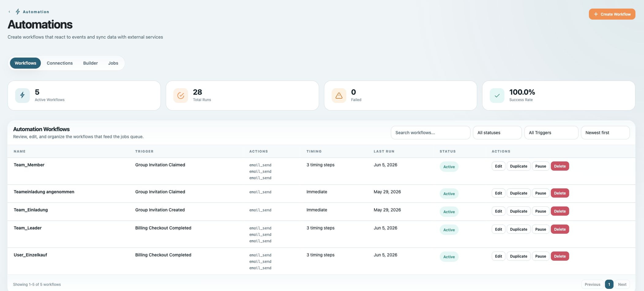Viewport: 644px width, 291px height.
Task: Click the Team_Leader workflow name
Action: (28, 228)
